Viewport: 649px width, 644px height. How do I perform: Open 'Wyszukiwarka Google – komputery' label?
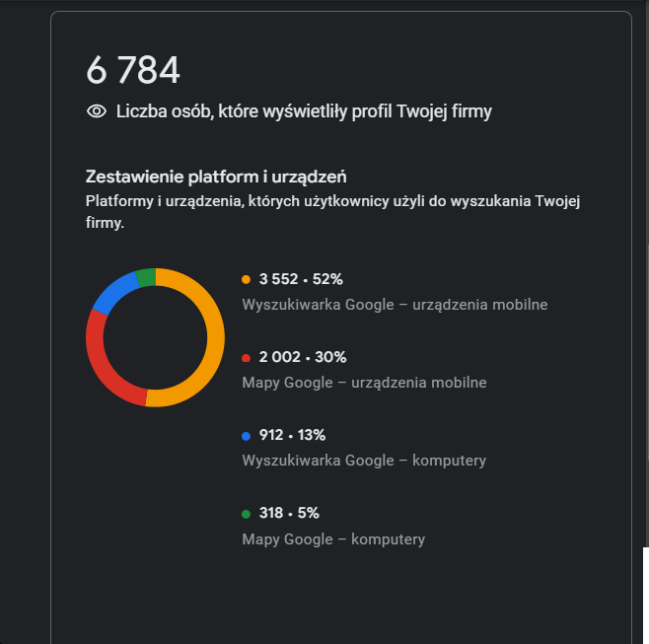click(x=364, y=461)
